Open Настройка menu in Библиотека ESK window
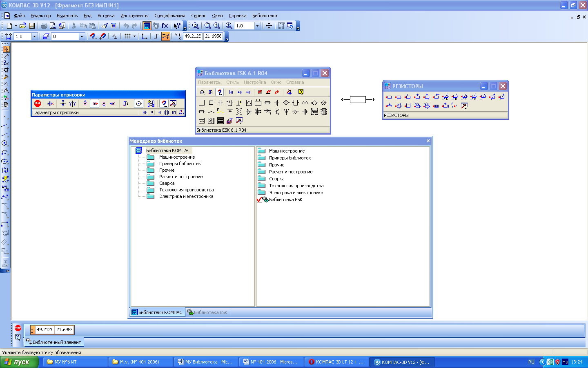The height and width of the screenshot is (368, 588). coord(255,82)
